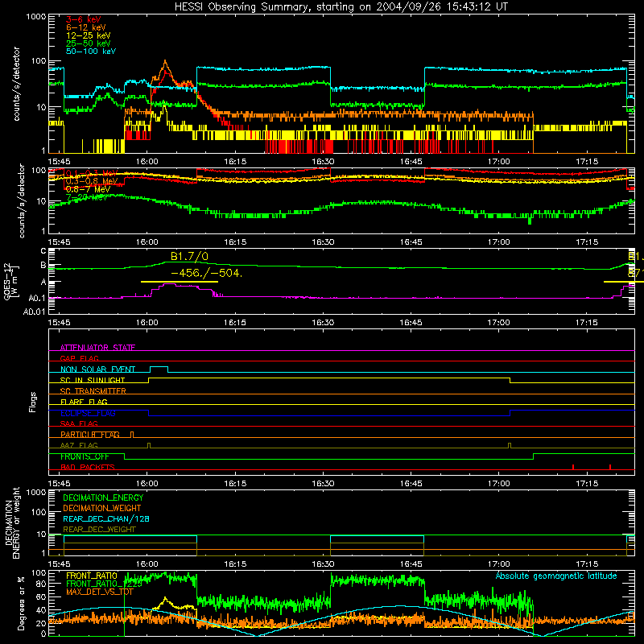The width and height of the screenshot is (644, 644).
Task: Click the 1000 tick on the top panel
Action: tap(36, 17)
